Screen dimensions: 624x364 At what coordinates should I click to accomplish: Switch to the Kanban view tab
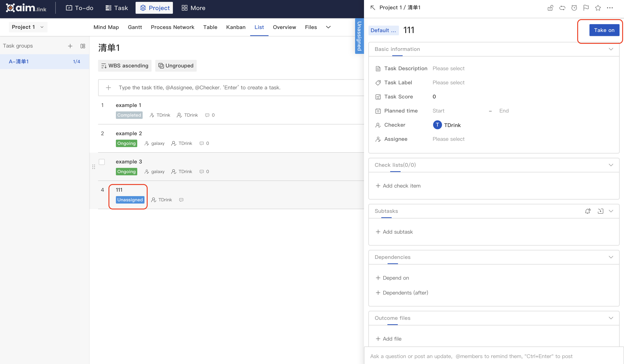click(x=235, y=27)
